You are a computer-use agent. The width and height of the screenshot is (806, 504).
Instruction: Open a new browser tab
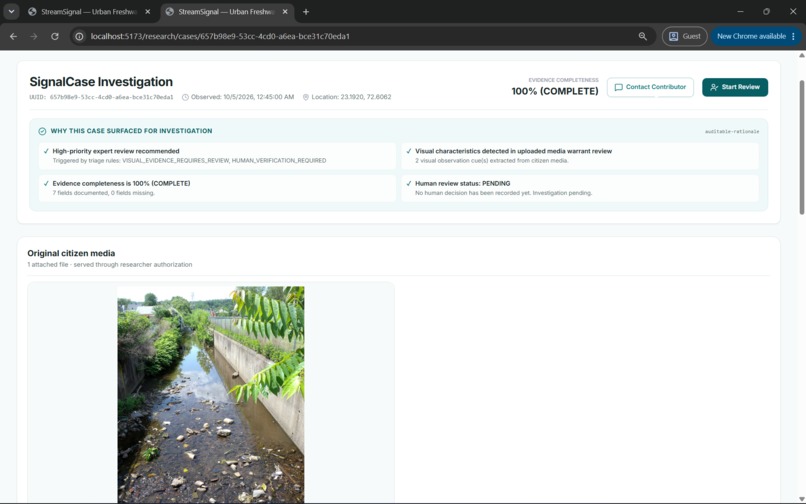pyautogui.click(x=306, y=12)
